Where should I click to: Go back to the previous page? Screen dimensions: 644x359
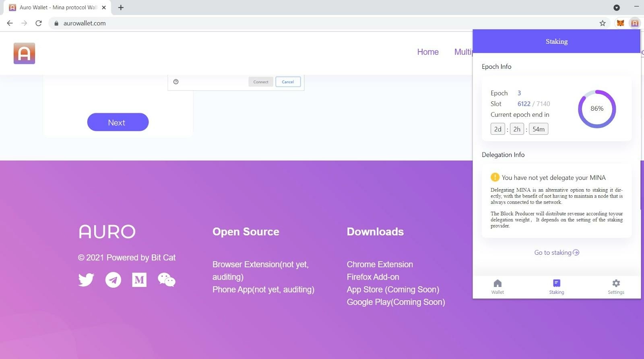pos(10,23)
